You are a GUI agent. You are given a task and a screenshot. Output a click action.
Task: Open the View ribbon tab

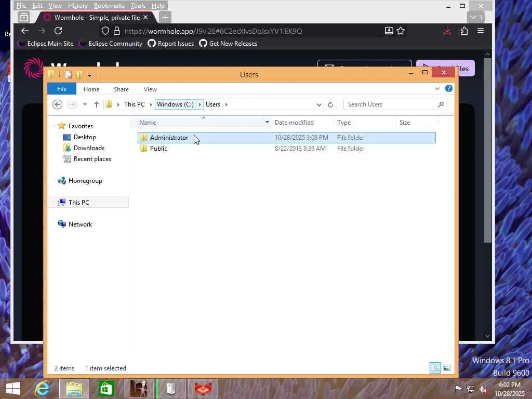pyautogui.click(x=150, y=89)
